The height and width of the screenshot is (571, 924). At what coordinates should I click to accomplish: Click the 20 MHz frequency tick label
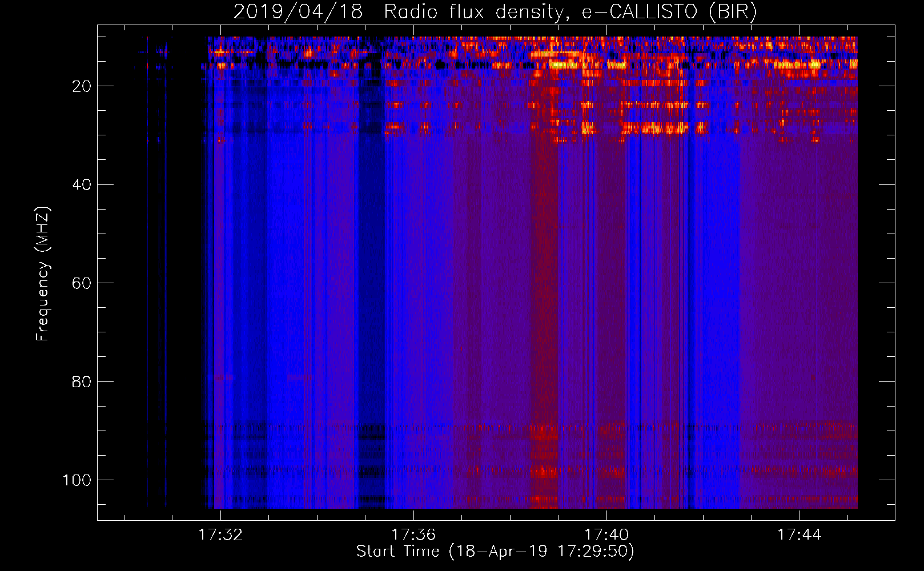(x=82, y=86)
